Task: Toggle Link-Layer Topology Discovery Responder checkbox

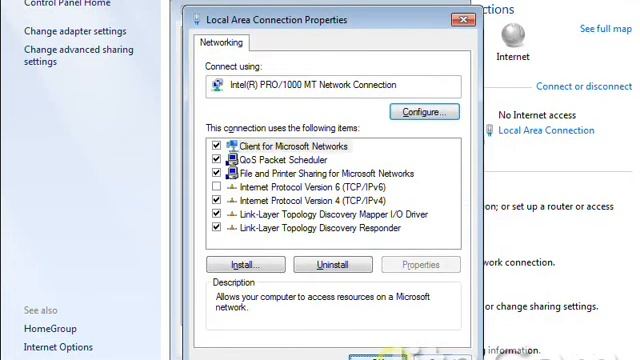Action: pyautogui.click(x=216, y=227)
